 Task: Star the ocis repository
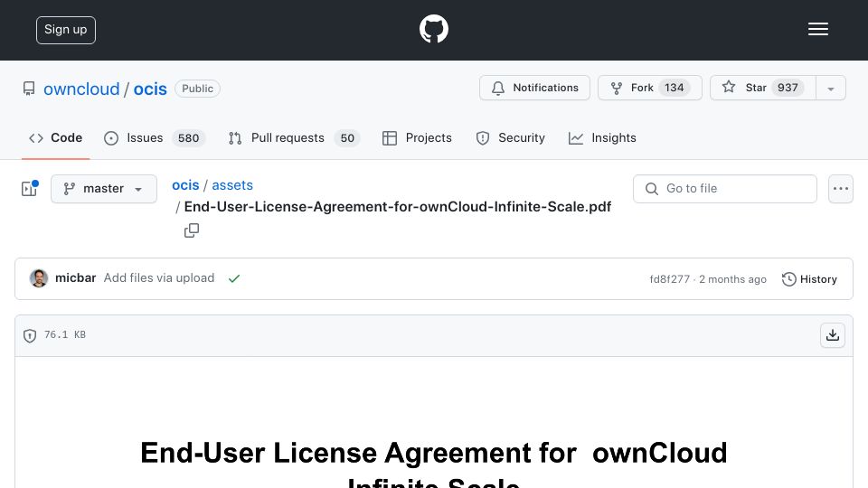click(763, 88)
